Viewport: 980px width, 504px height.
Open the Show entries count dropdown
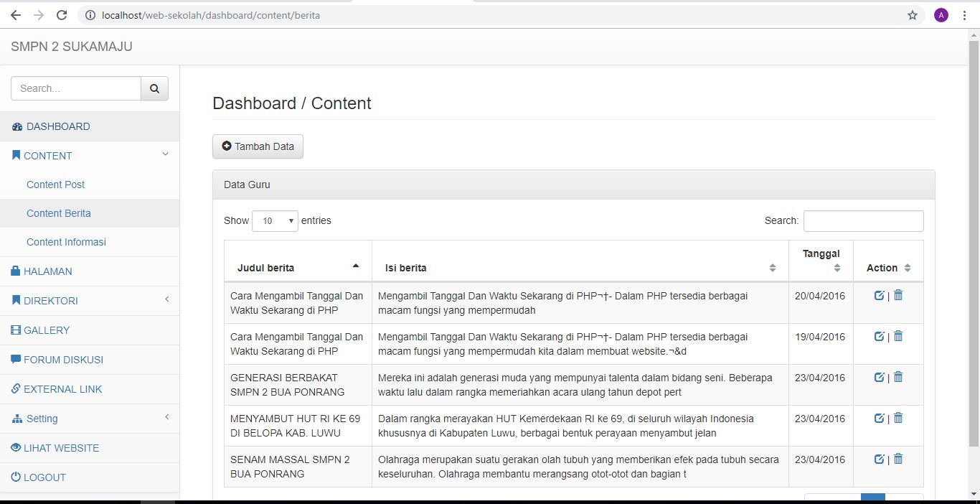pyautogui.click(x=275, y=221)
